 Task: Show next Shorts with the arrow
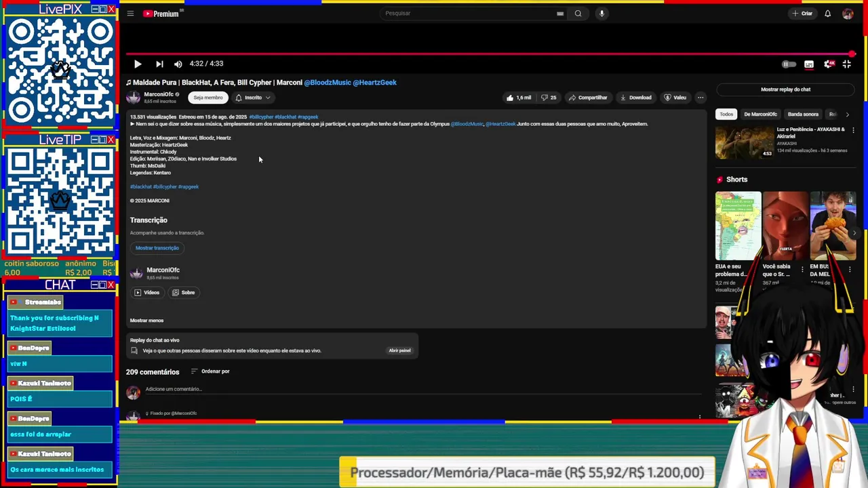[x=854, y=232]
